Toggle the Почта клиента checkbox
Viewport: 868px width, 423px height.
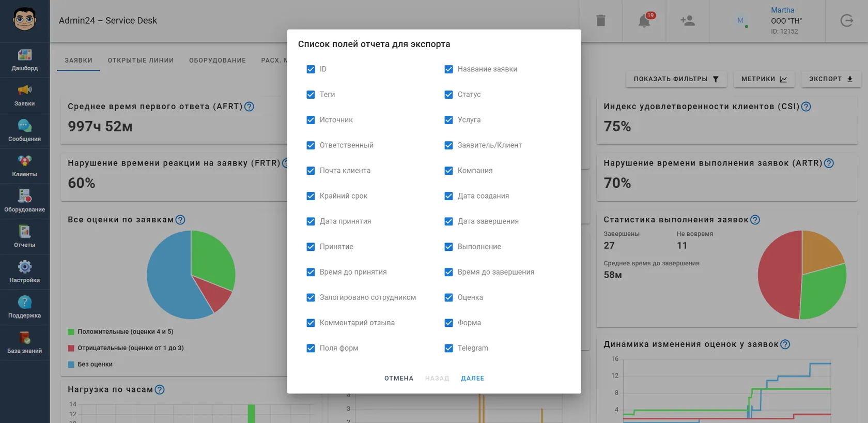click(x=311, y=171)
